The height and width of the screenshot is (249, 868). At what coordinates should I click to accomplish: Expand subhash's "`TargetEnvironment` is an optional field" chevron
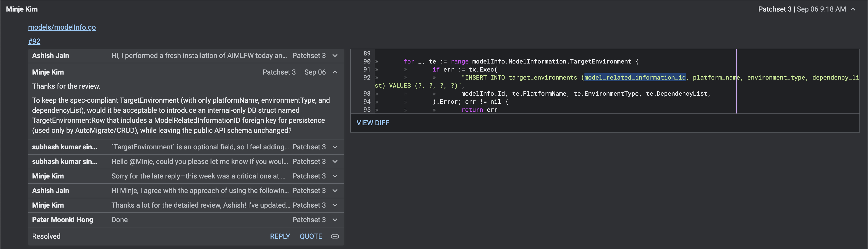[x=335, y=147]
